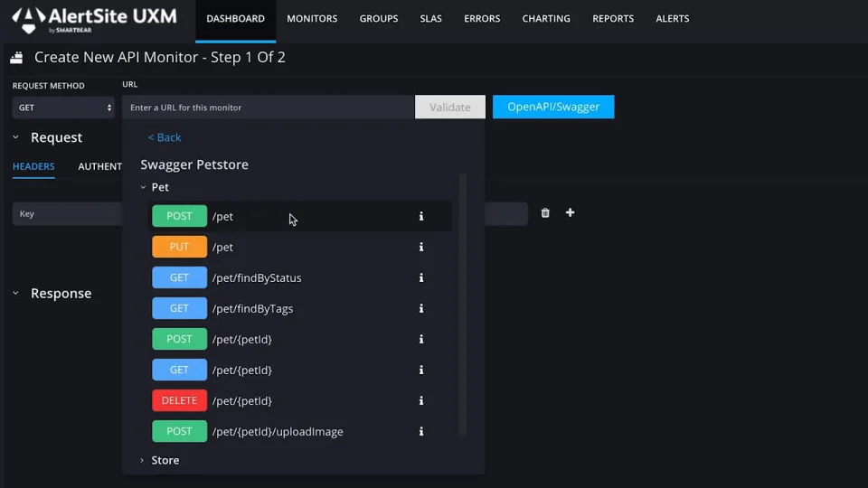This screenshot has height=488, width=868.
Task: Expand the Store endpoint group
Action: click(x=142, y=460)
